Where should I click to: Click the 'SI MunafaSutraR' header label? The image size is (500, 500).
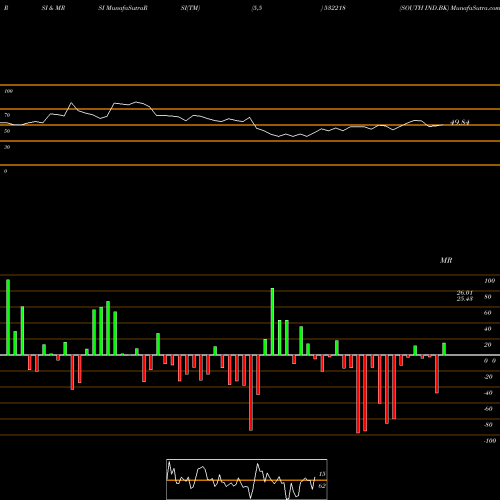pos(123,8)
